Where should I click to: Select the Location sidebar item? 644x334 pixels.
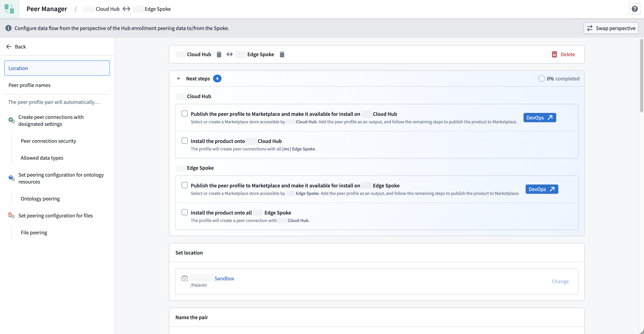pos(57,68)
